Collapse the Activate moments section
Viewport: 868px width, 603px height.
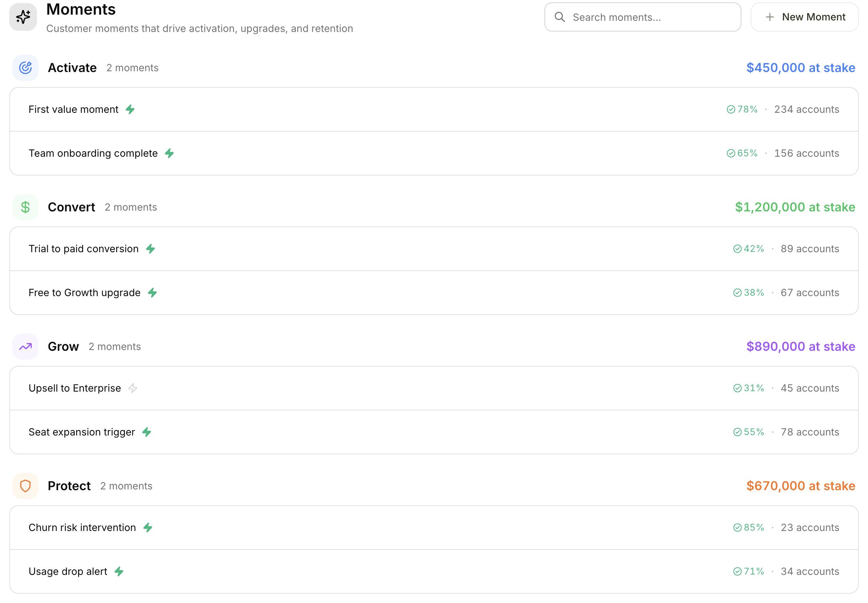(72, 67)
